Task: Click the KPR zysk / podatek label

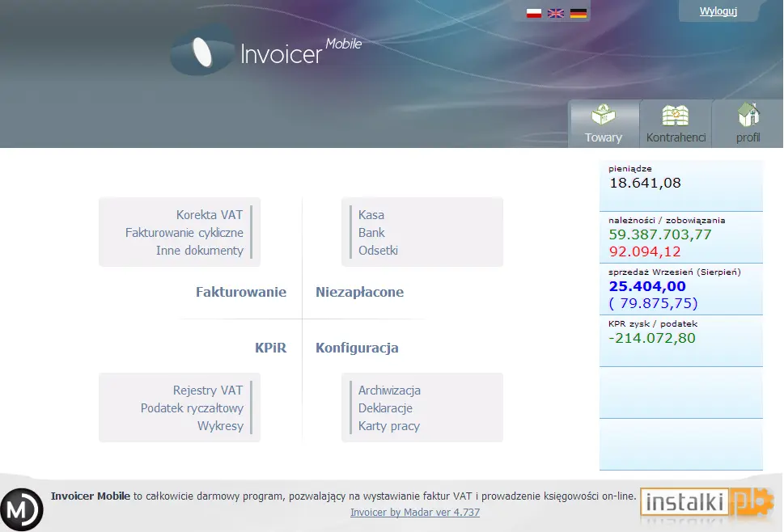Action: coord(652,323)
